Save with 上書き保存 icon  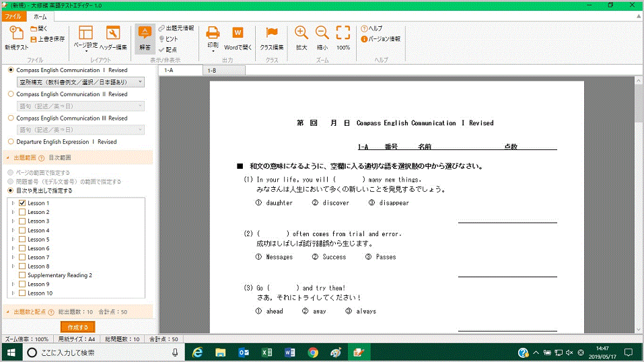48,39
